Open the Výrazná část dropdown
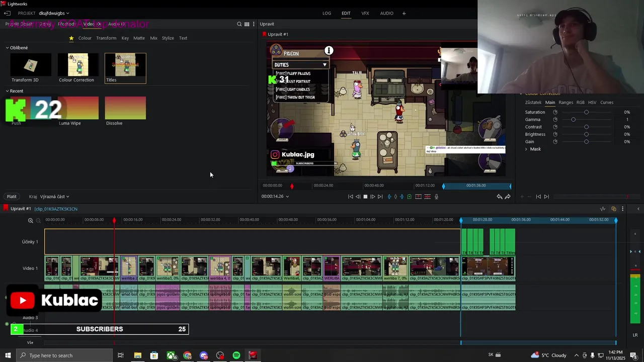This screenshot has height=362, width=644. click(54, 197)
